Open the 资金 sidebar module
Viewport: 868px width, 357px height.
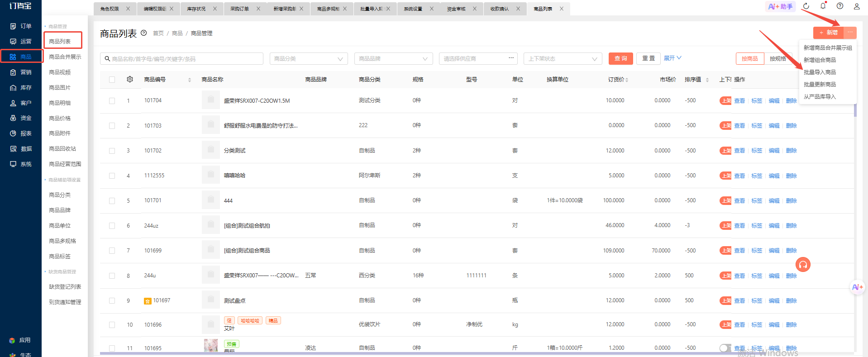21,118
